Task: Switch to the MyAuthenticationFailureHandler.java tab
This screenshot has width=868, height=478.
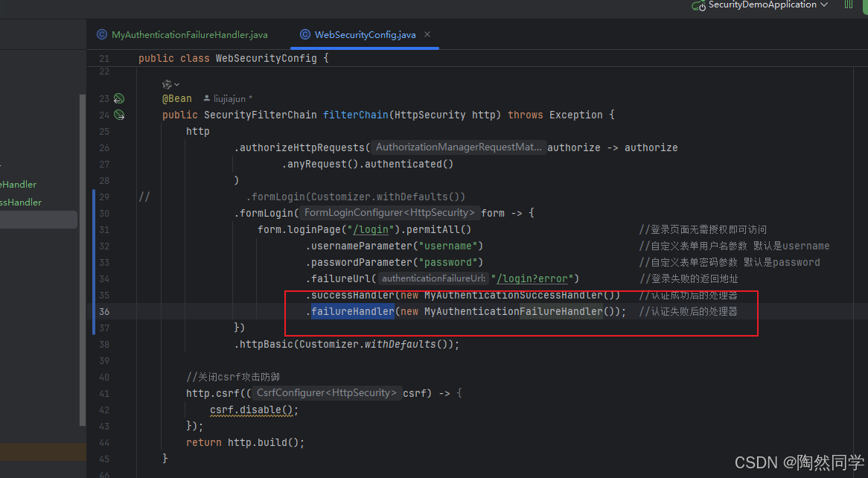Action: pyautogui.click(x=188, y=34)
